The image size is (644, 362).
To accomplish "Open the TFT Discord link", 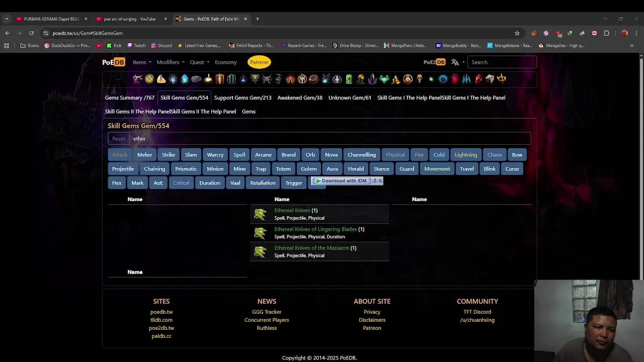I will 477,312.
